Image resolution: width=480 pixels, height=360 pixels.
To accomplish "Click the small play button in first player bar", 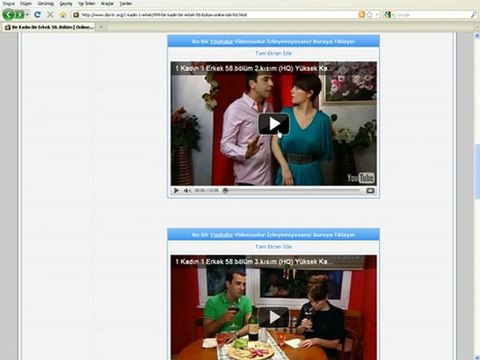I will tap(176, 191).
